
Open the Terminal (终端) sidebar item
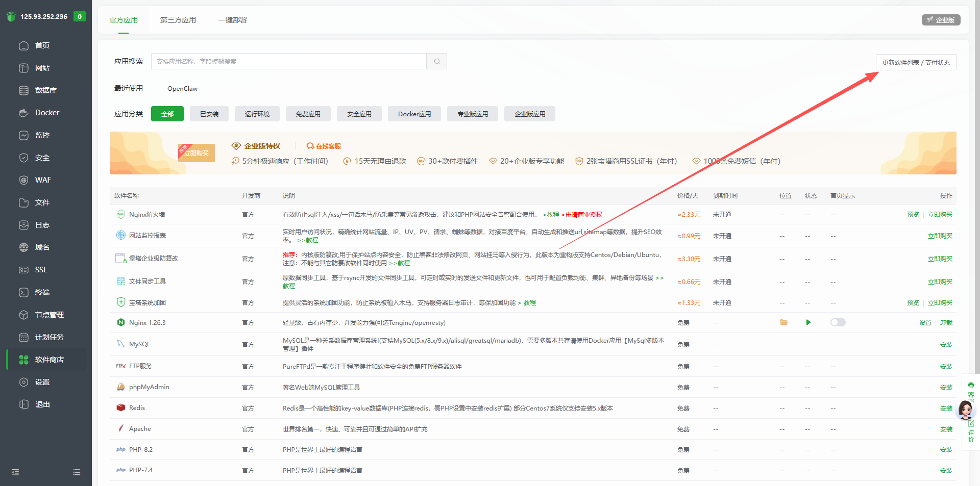point(42,292)
